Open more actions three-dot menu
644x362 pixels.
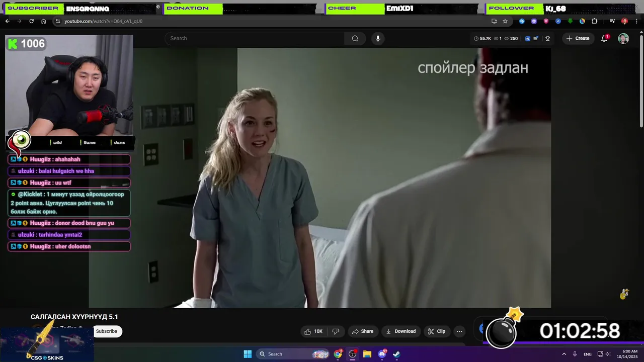(459, 331)
